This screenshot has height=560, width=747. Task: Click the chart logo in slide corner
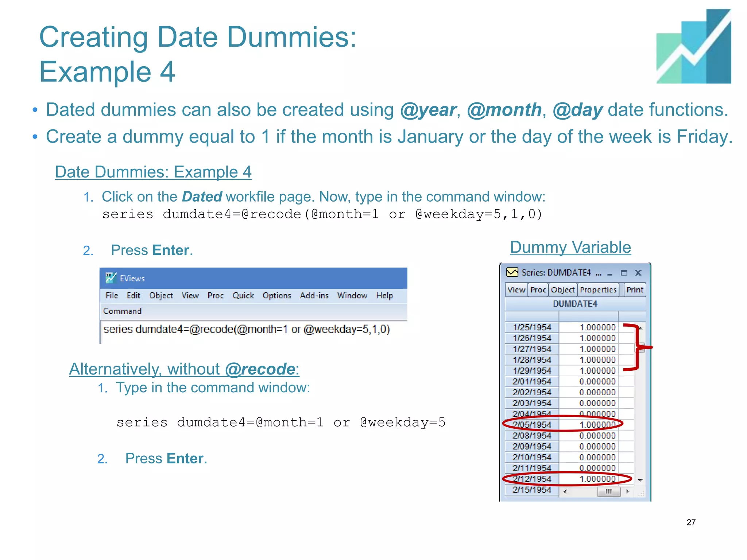[693, 46]
